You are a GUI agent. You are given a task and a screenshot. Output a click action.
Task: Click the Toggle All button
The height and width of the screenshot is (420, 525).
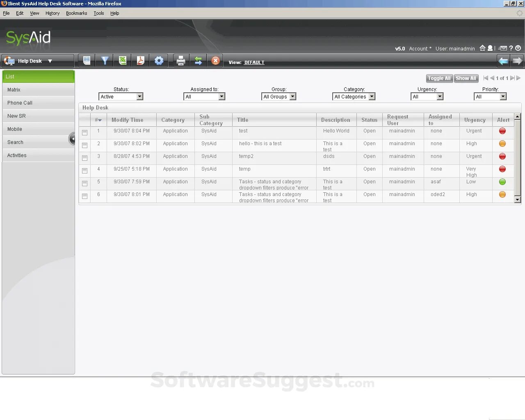pos(439,78)
